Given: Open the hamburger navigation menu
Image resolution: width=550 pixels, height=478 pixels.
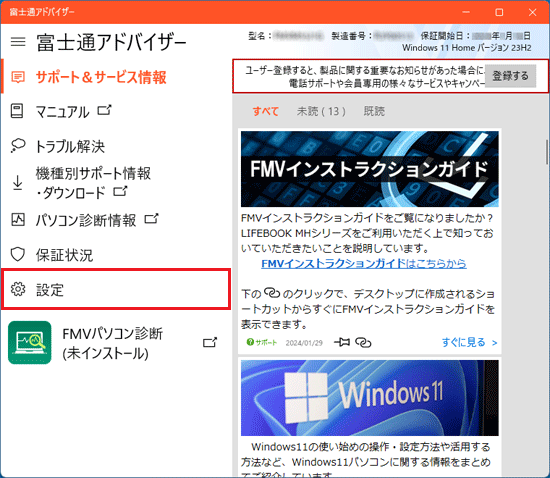Looking at the screenshot, I should (18, 42).
